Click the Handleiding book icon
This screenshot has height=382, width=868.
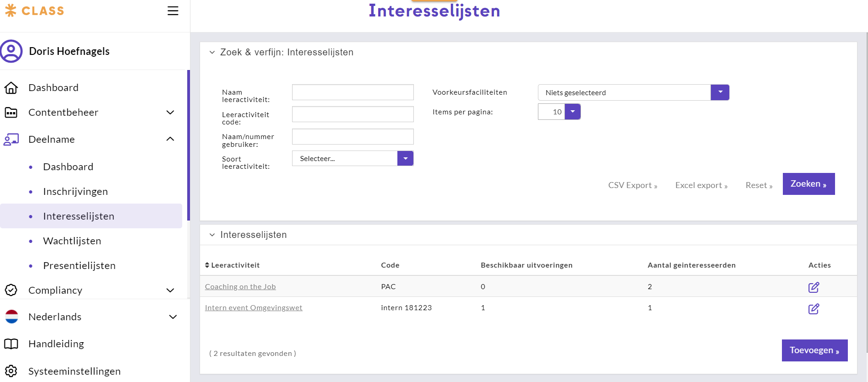pos(11,344)
